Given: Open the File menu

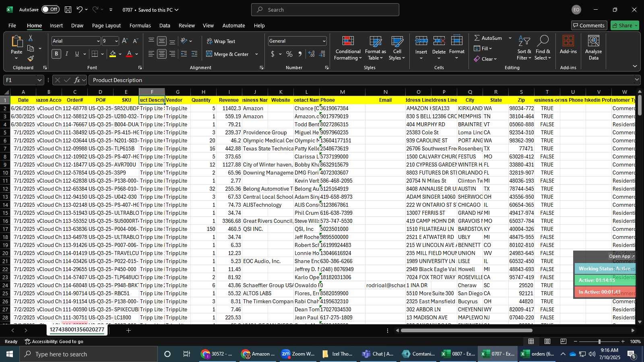Looking at the screenshot, I should pyautogui.click(x=12, y=25).
